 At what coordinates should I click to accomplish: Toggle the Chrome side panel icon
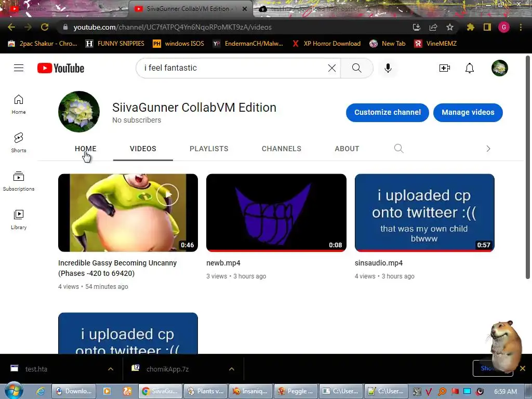[487, 27]
